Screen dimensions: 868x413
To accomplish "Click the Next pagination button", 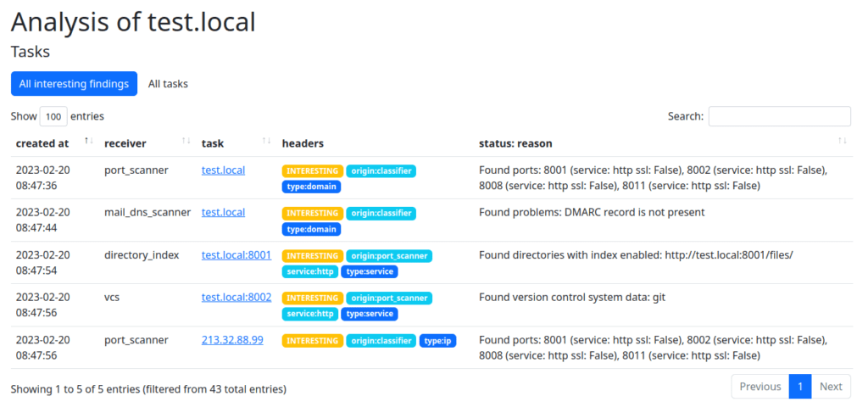I will [831, 387].
